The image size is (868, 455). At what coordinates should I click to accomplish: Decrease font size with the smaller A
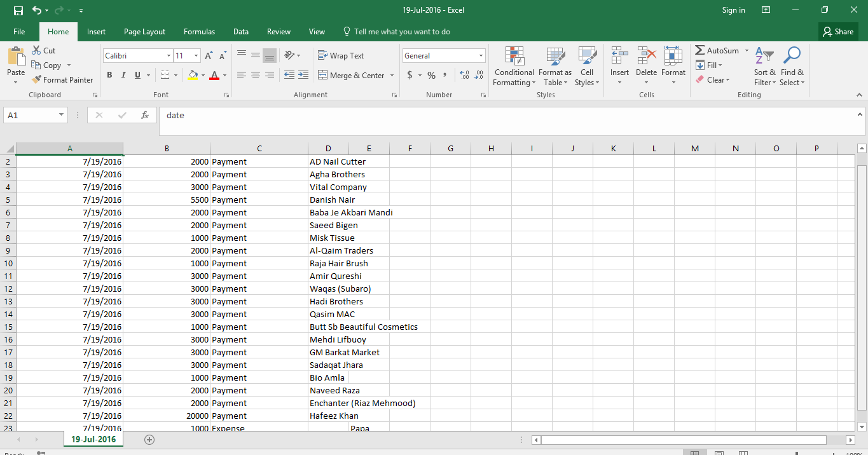click(223, 56)
